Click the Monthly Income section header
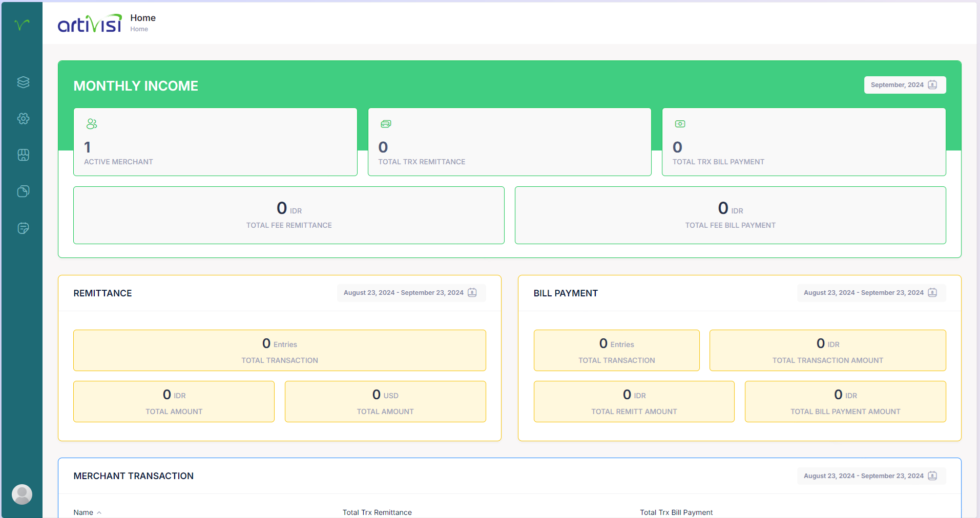Image resolution: width=980 pixels, height=518 pixels. click(136, 85)
